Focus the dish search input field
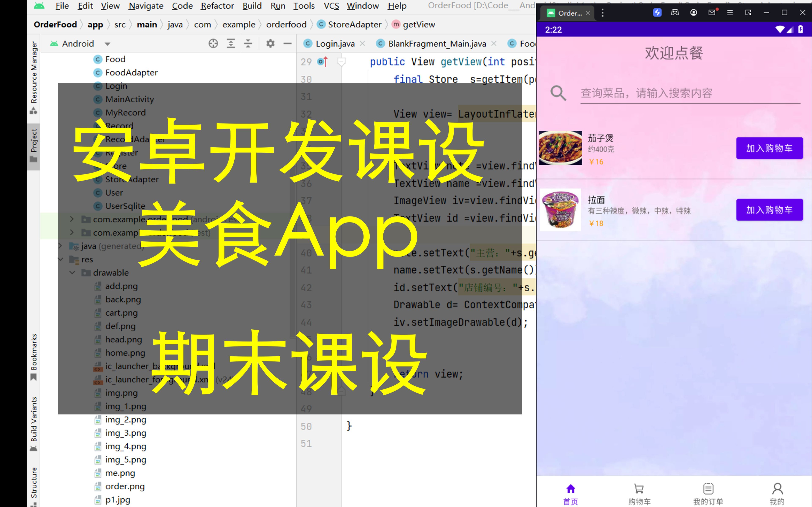The image size is (812, 507). [690, 93]
